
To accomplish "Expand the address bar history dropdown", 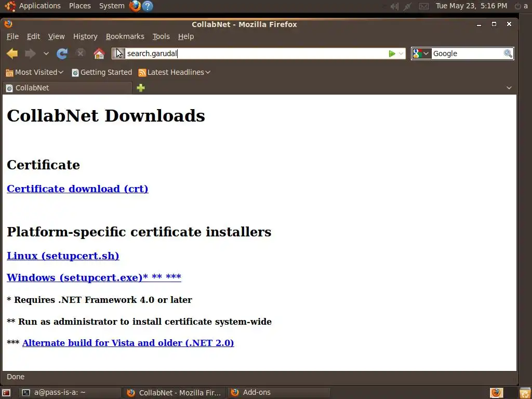I will [x=401, y=54].
